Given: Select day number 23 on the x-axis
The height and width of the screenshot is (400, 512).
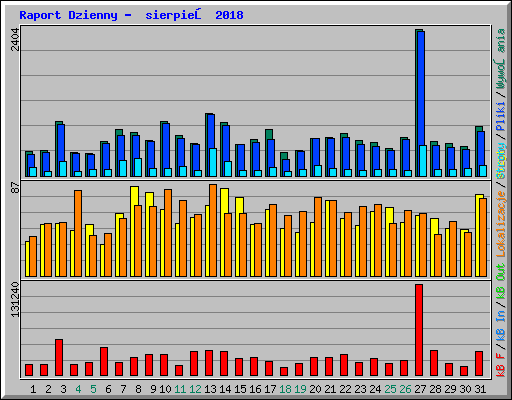Looking at the screenshot, I should pos(360,389).
